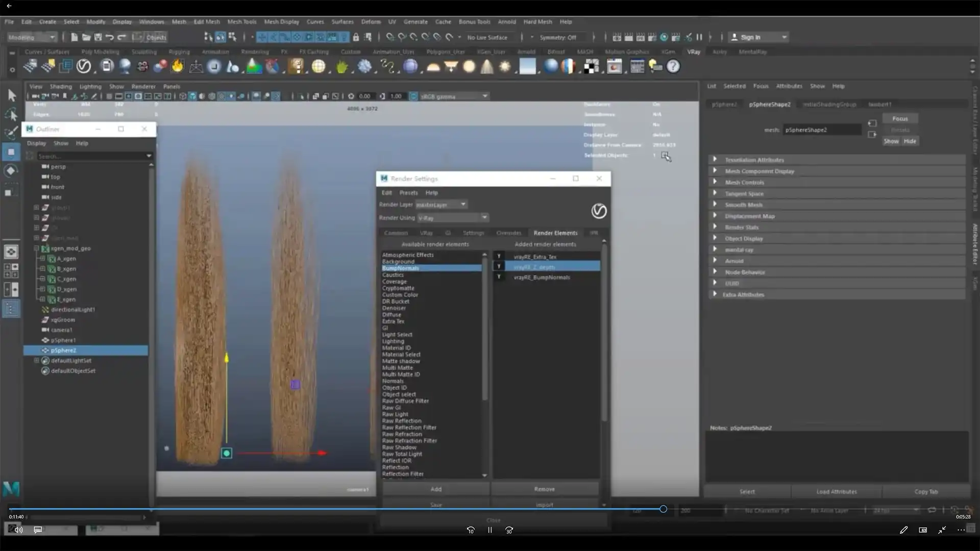This screenshot has height=551, width=980.
Task: Click the fire icon on V-Ray shelf
Action: [178, 66]
